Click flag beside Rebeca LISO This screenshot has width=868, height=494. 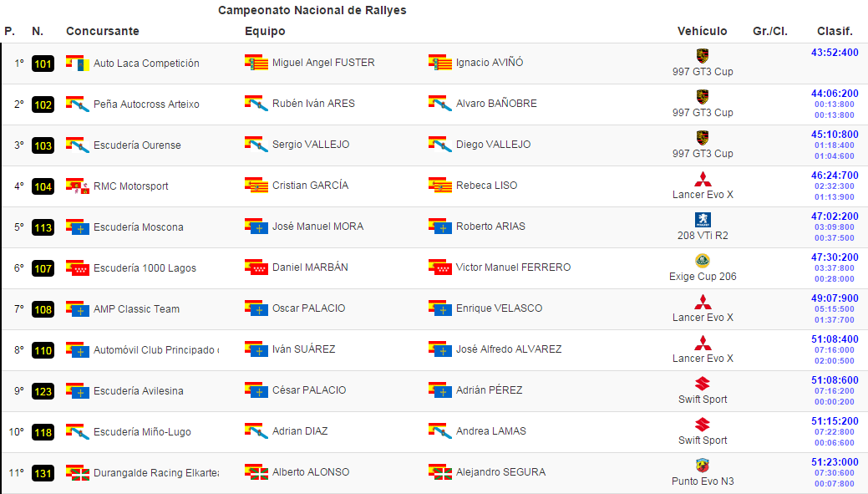(440, 186)
